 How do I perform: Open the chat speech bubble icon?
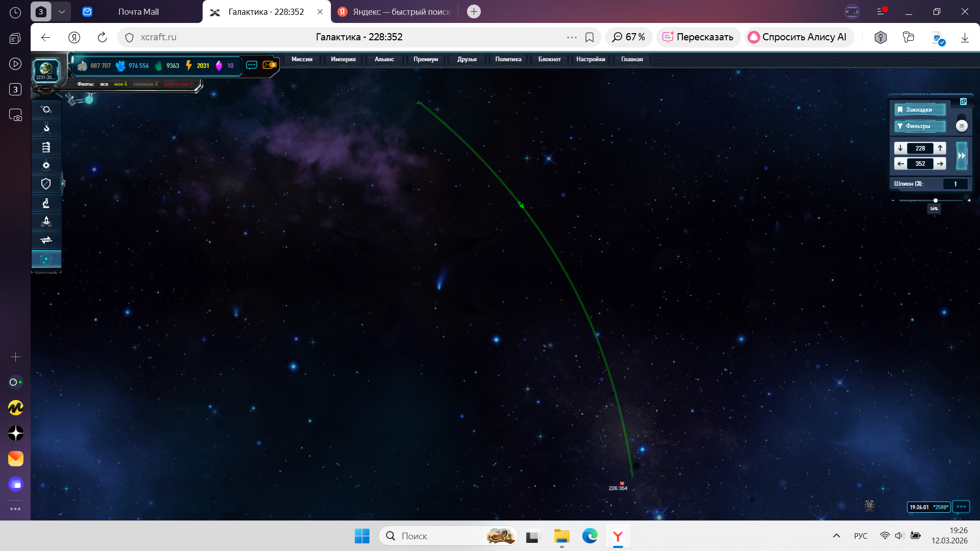point(252,65)
